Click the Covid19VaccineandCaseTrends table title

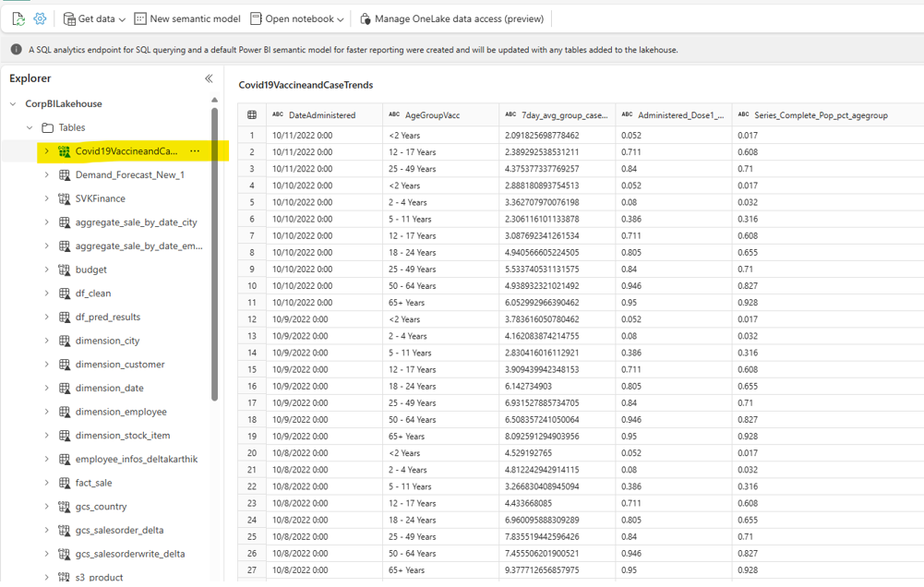(306, 85)
